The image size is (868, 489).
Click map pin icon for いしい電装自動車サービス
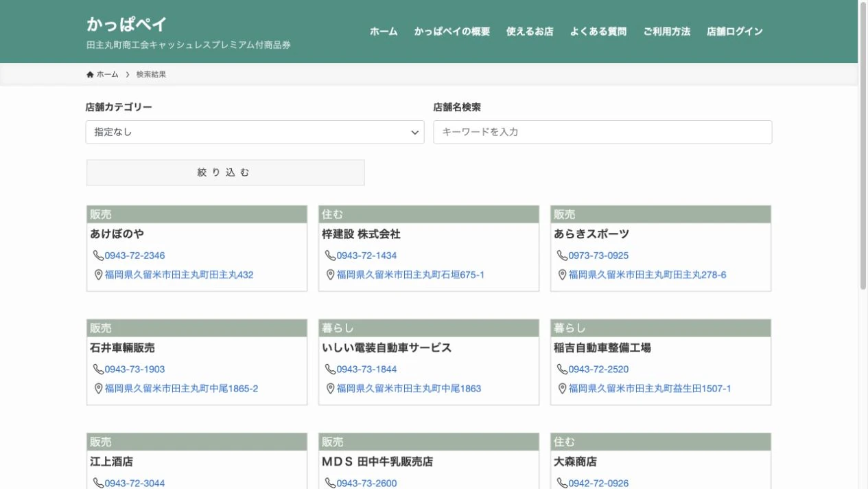point(330,389)
